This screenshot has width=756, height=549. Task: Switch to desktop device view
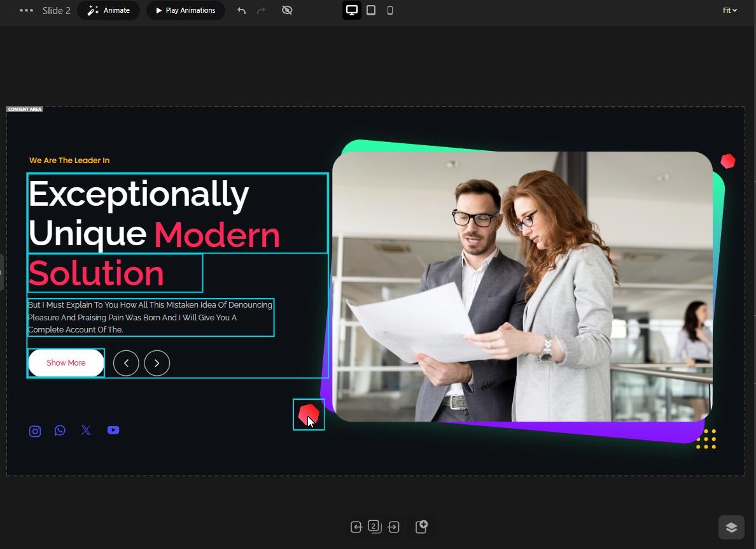point(352,10)
